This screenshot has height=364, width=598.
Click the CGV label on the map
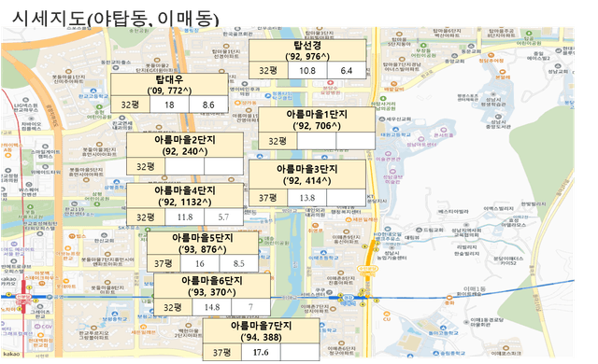47,327
